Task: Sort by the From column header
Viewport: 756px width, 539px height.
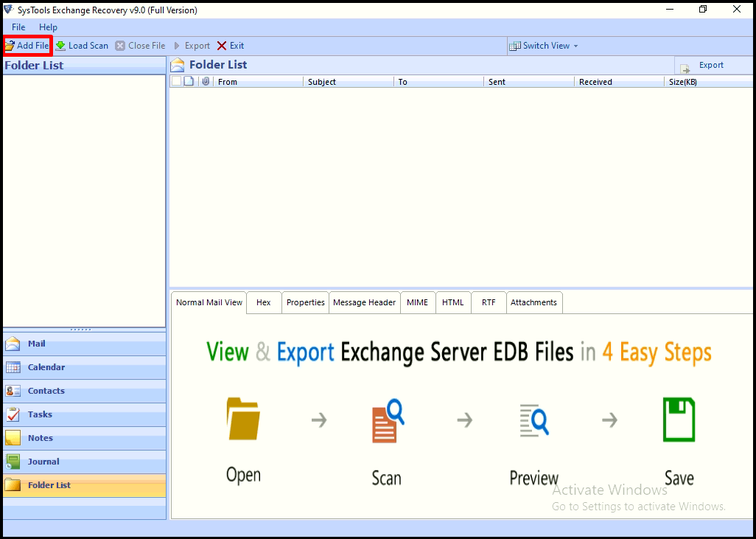Action: tap(258, 82)
